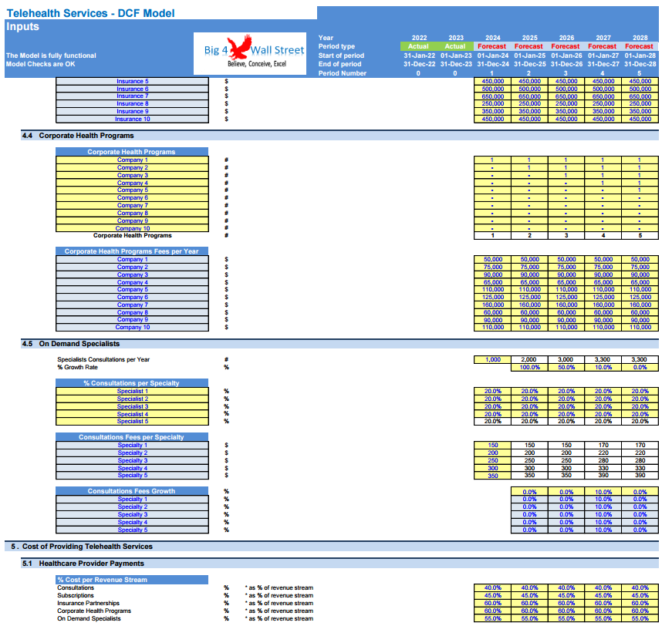Select the 5.1 Healthcare Provider Payments heading
Screen dimensions: 672x626
[83, 564]
